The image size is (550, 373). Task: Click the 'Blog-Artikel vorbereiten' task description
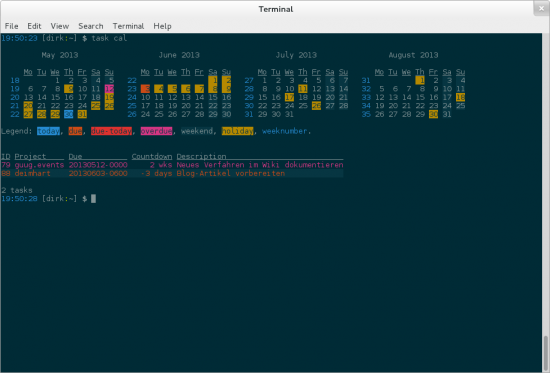(231, 173)
